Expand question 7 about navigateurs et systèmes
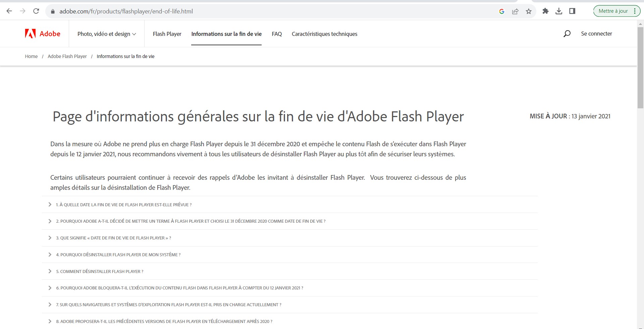This screenshot has height=329, width=644. pos(168,305)
